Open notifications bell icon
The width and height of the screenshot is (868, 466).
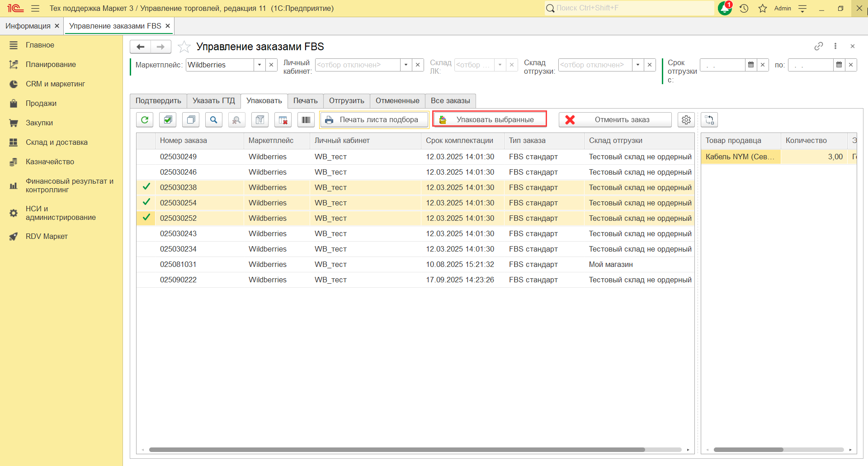tap(725, 8)
